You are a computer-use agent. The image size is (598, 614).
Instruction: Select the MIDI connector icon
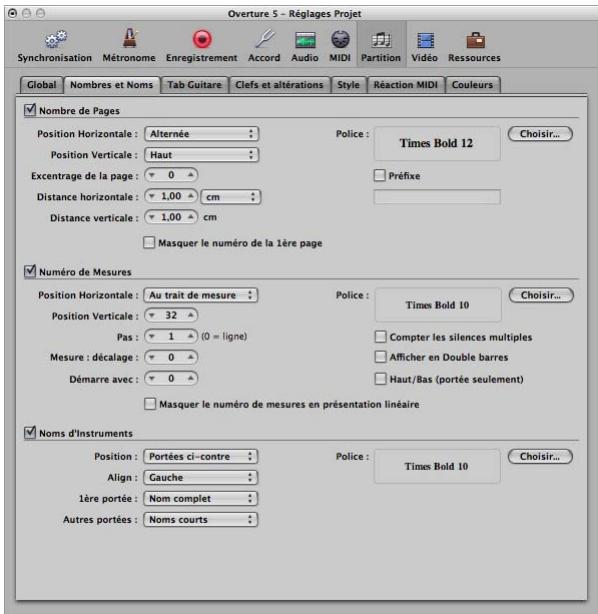pos(340,39)
